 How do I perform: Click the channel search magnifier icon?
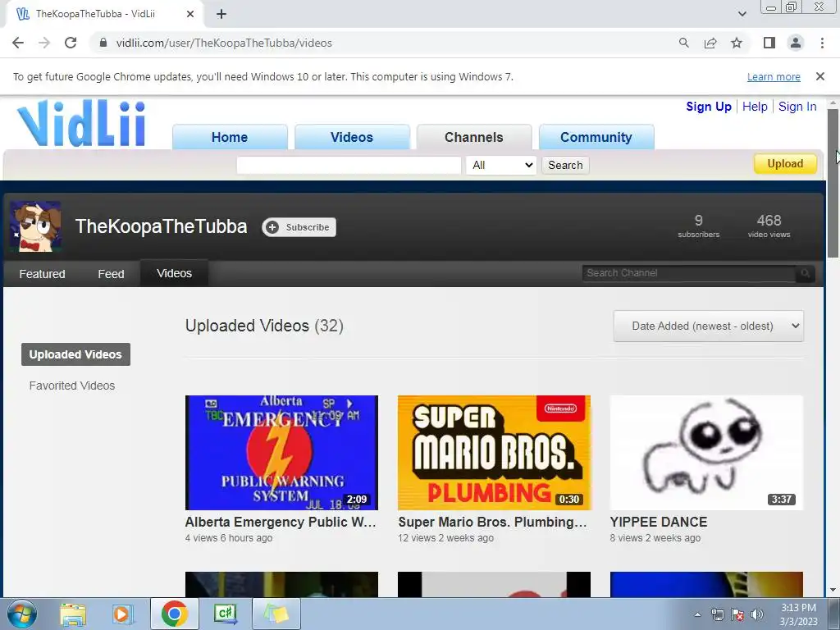click(806, 273)
